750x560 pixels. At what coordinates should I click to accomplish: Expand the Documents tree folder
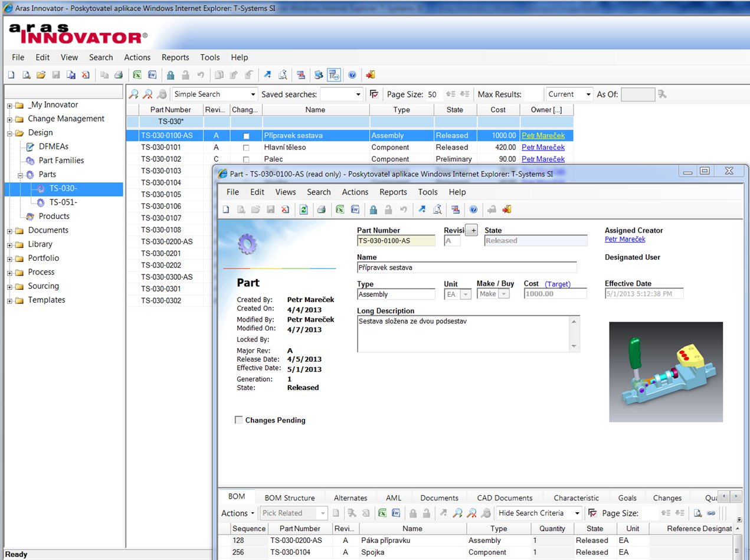(x=10, y=231)
